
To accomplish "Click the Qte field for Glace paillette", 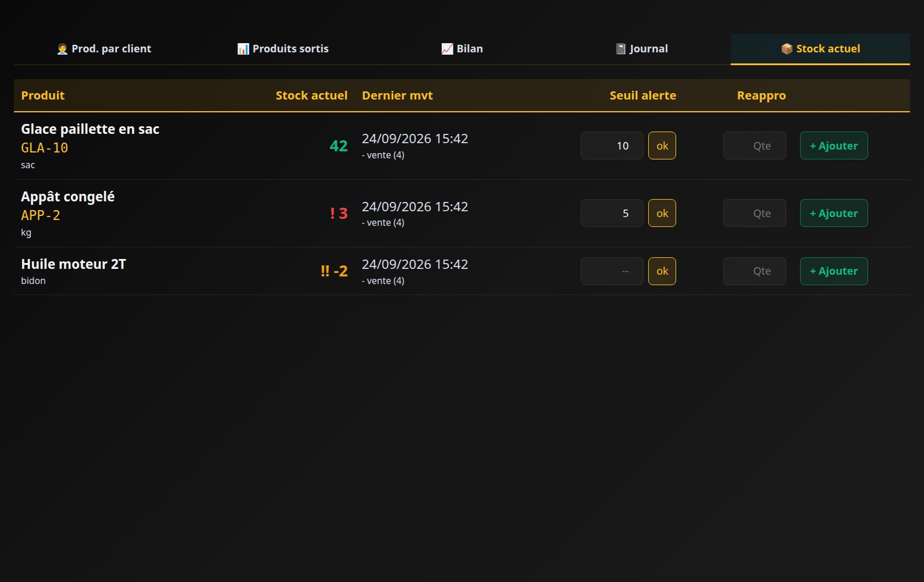I will pyautogui.click(x=755, y=145).
